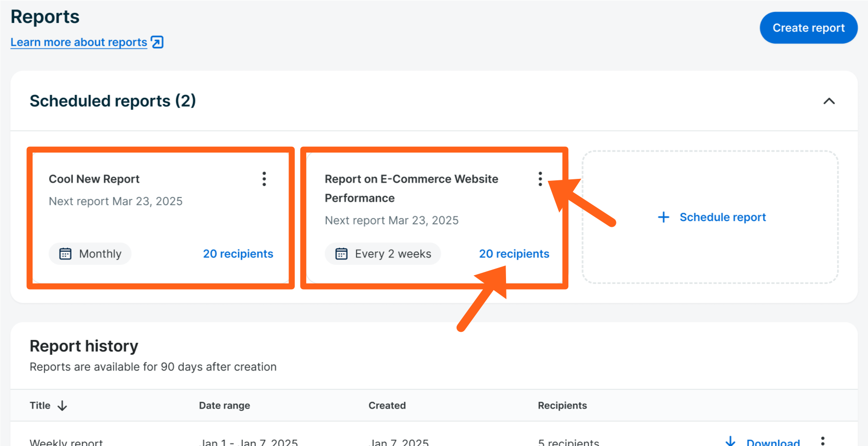This screenshot has height=446, width=868.
Task: Select the Weekly report row title
Action: point(66,442)
